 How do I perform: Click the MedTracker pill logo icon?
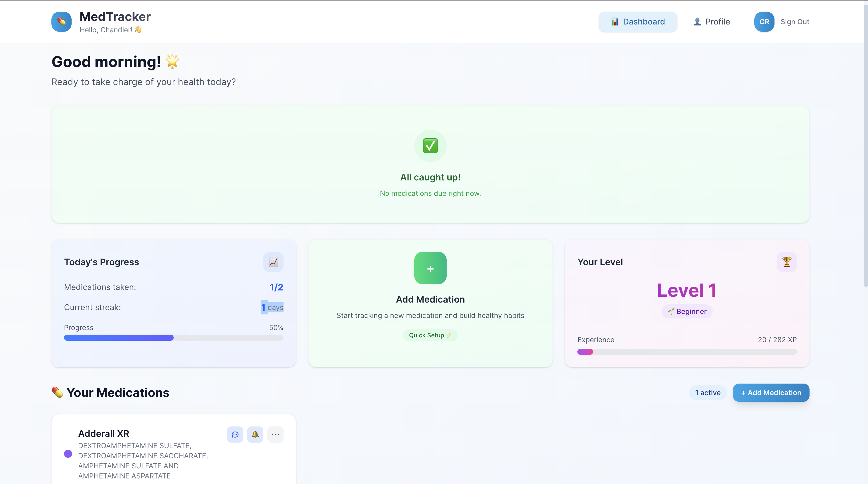tap(61, 22)
